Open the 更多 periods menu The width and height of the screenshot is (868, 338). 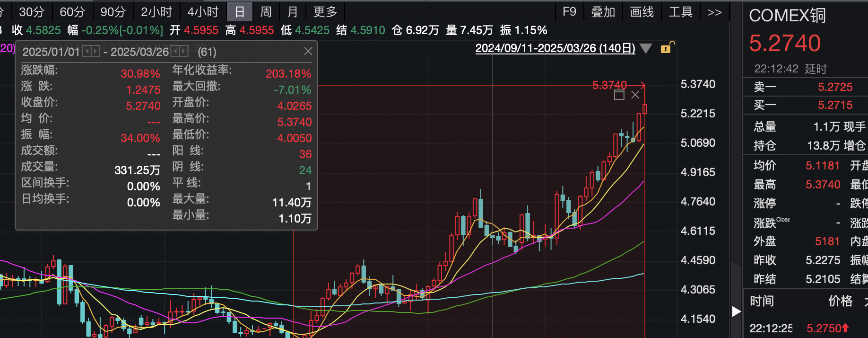(325, 12)
